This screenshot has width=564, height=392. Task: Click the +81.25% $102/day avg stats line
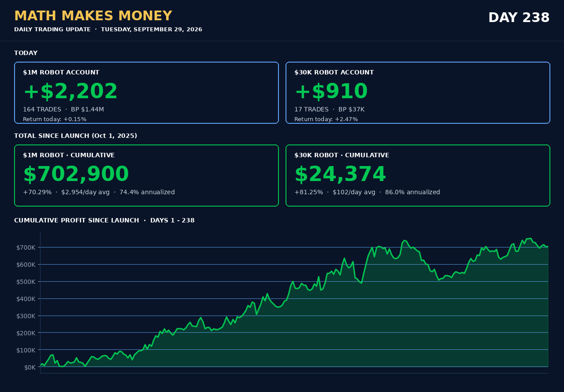point(367,192)
